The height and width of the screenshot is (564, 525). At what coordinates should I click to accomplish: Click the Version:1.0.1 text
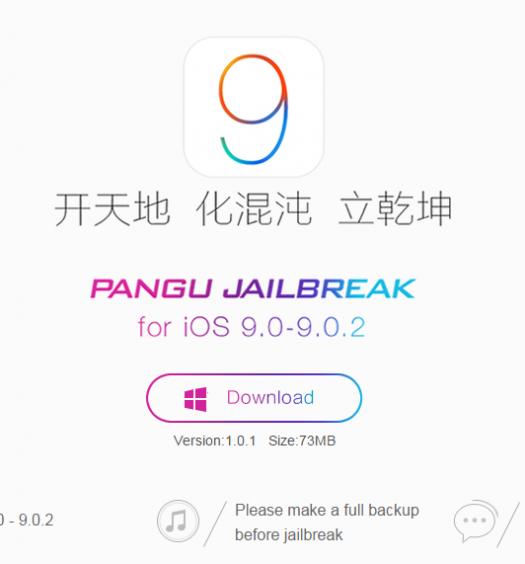pyautogui.click(x=215, y=441)
